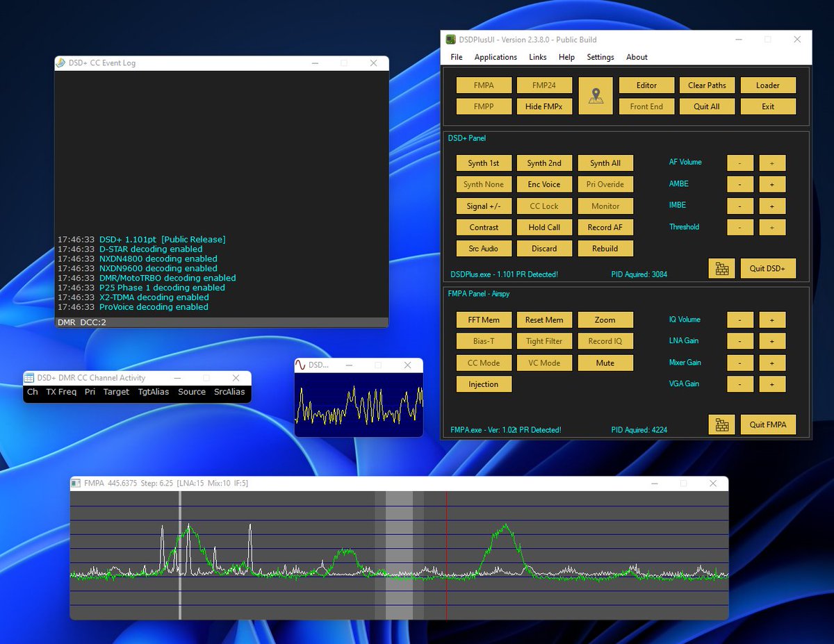Click the DSD scope window sine icon
The width and height of the screenshot is (834, 644).
point(300,365)
